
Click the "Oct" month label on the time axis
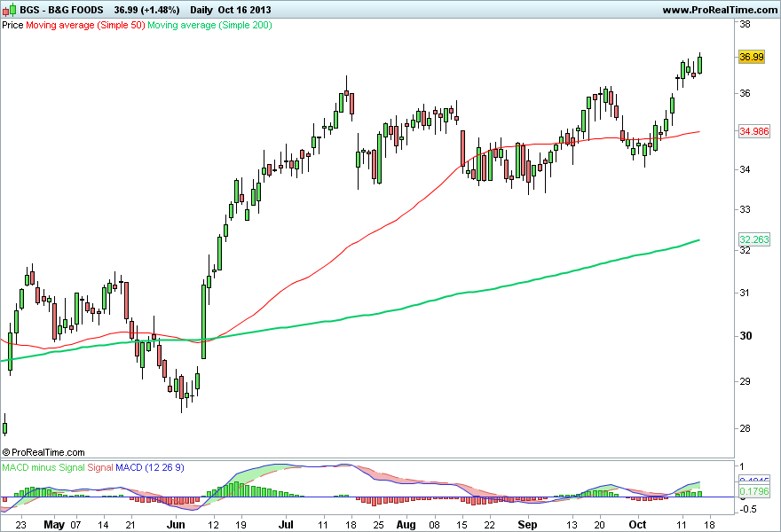click(637, 525)
